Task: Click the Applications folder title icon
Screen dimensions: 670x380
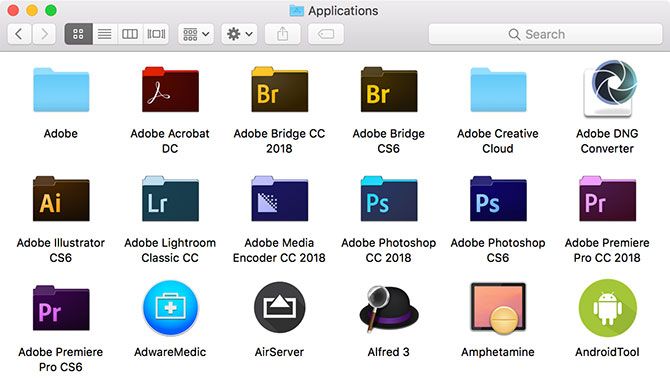Action: [297, 11]
